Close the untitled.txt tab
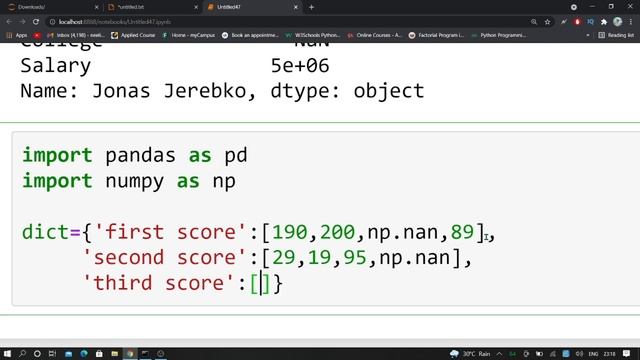The image size is (640, 360). pos(196,7)
